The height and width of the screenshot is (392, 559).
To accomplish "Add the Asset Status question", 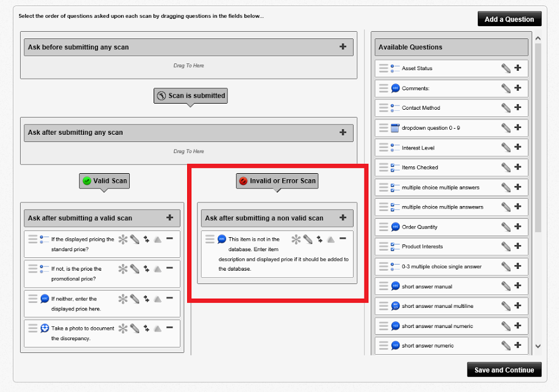I will click(518, 68).
